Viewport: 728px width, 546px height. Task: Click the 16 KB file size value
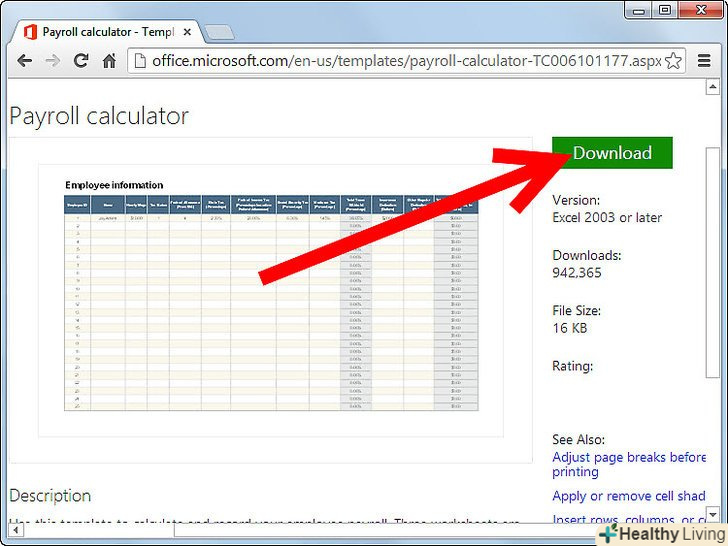pyautogui.click(x=570, y=328)
